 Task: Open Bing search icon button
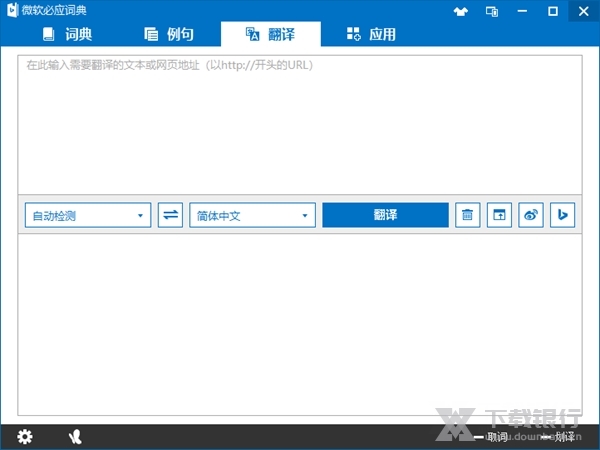pos(563,215)
